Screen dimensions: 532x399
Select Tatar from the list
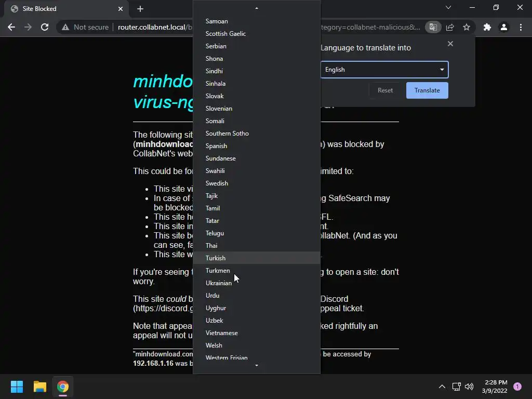257,220
